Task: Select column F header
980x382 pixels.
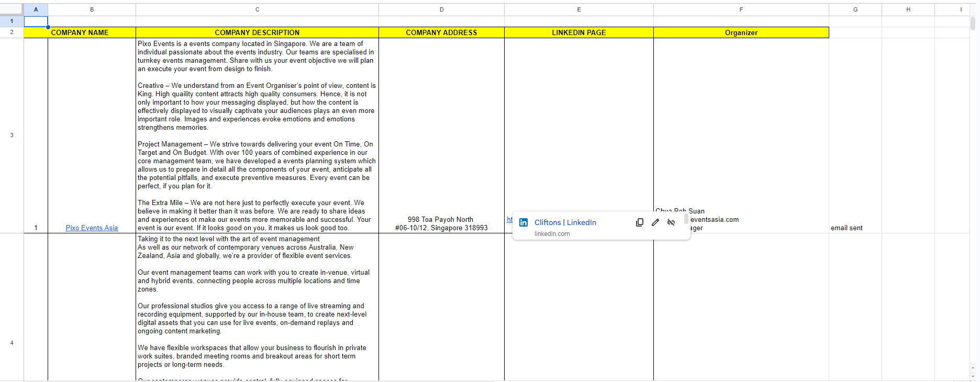Action: pyautogui.click(x=741, y=9)
